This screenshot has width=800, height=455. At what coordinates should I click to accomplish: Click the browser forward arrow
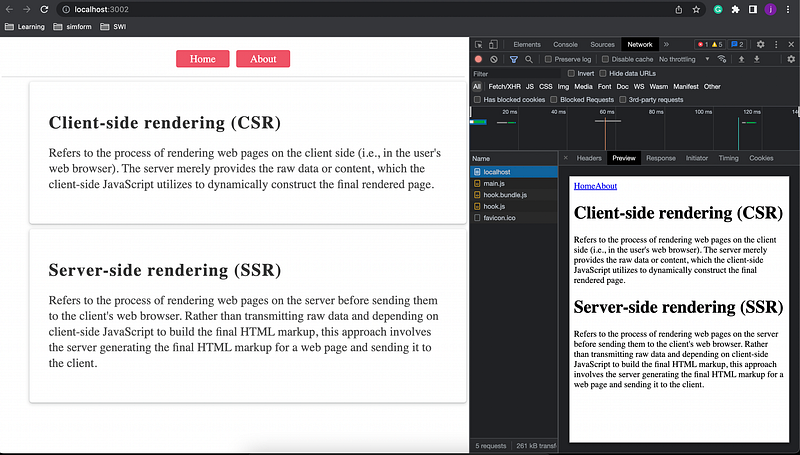[27, 9]
